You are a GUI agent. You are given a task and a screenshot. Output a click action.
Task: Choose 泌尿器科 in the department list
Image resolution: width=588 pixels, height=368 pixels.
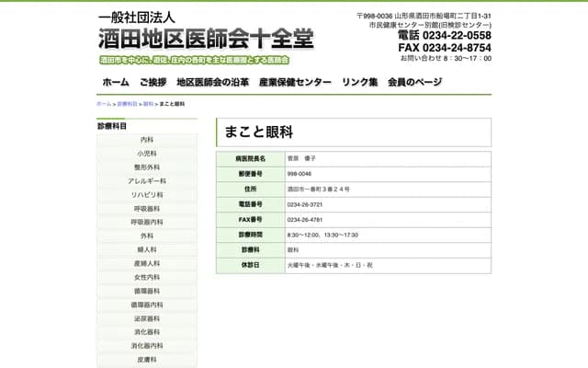click(147, 318)
